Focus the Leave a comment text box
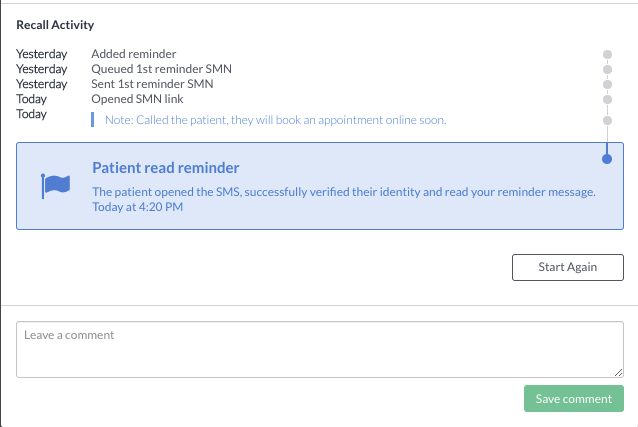The height and width of the screenshot is (427, 638). [x=320, y=349]
